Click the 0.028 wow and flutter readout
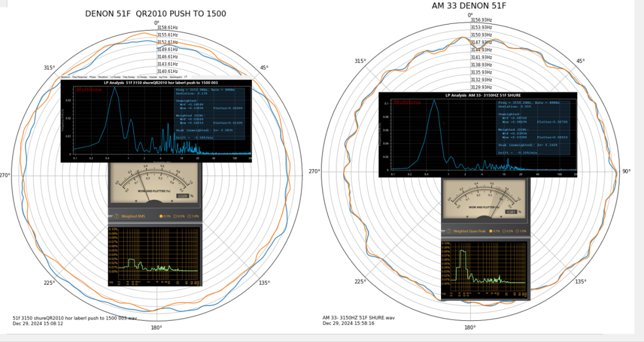Screen dimensions: 644x342 (x=182, y=196)
